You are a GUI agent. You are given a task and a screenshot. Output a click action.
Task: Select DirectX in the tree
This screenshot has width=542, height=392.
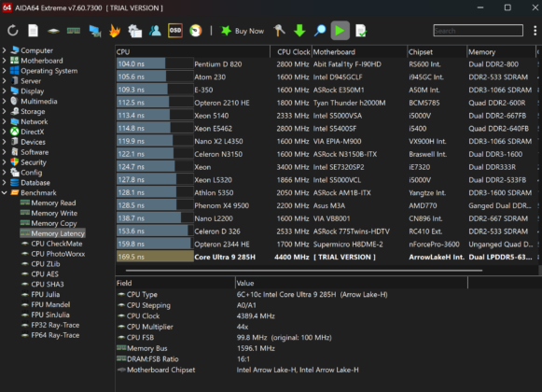32,132
